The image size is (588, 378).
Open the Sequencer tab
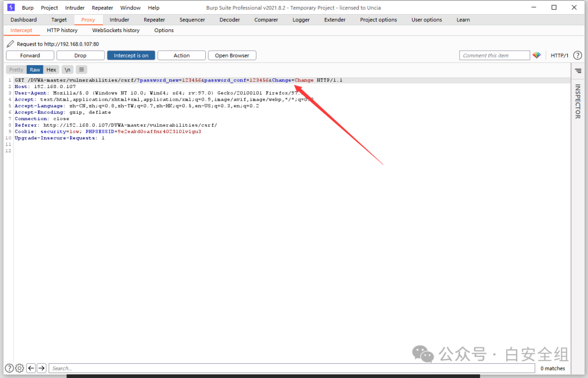click(192, 20)
